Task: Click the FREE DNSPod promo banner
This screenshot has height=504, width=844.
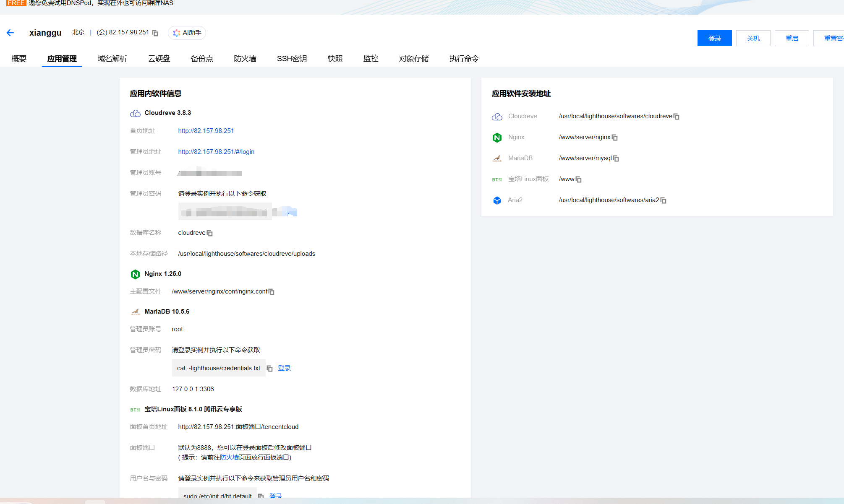Action: coord(90,3)
